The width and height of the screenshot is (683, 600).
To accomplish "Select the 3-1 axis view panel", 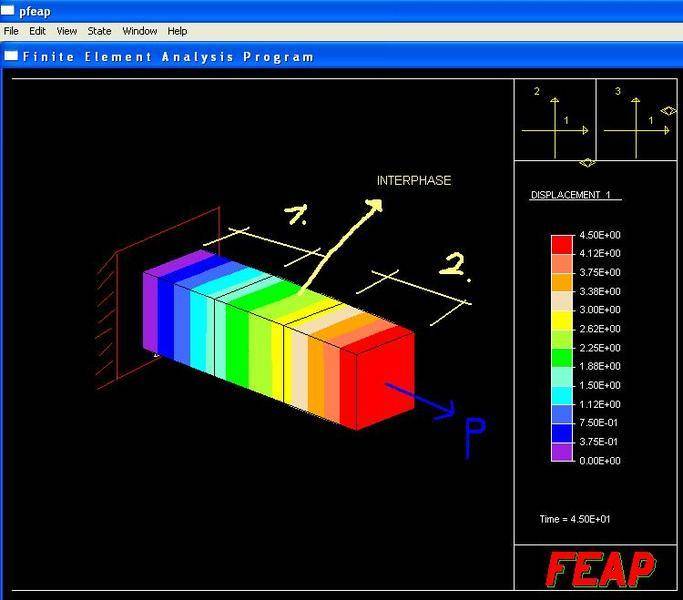I will [x=635, y=120].
